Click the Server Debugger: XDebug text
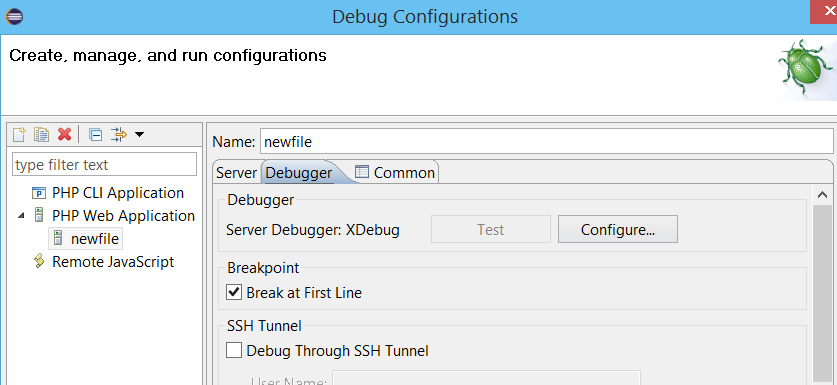Screen dimensions: 837x385 pyautogui.click(x=313, y=230)
